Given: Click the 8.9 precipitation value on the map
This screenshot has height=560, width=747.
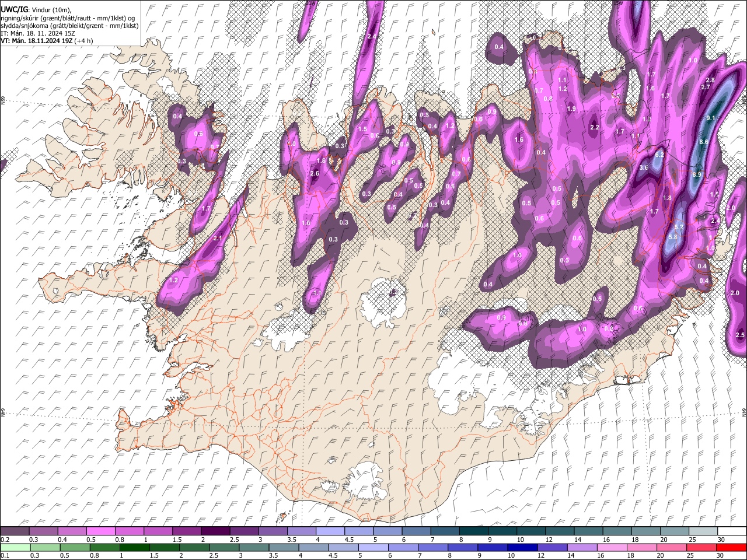Looking at the screenshot, I should (697, 174).
